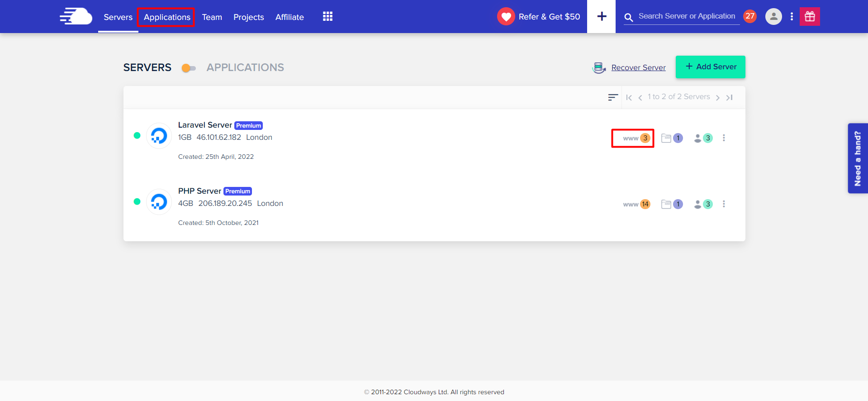868x401 pixels.
Task: Go to first page of servers
Action: tap(629, 97)
